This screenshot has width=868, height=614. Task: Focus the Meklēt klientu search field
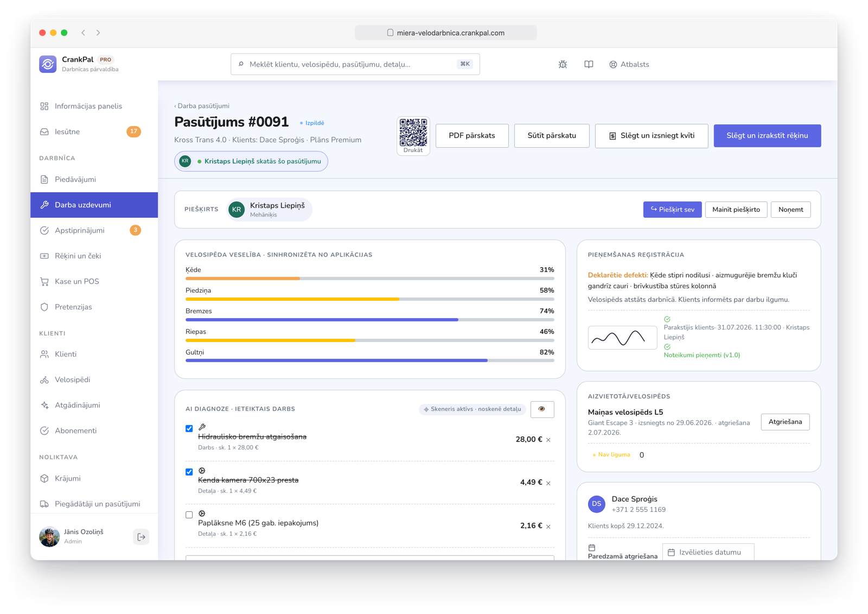[355, 64]
